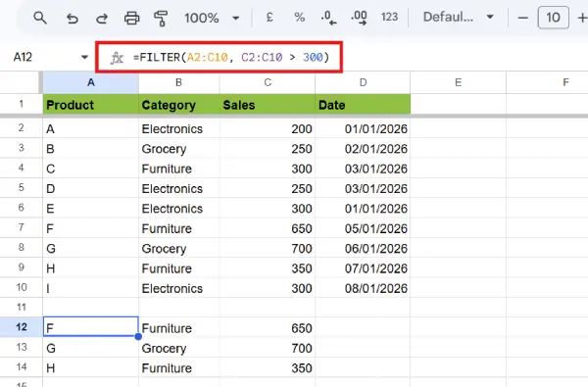Select column C header
The width and height of the screenshot is (588, 387).
pyautogui.click(x=268, y=82)
